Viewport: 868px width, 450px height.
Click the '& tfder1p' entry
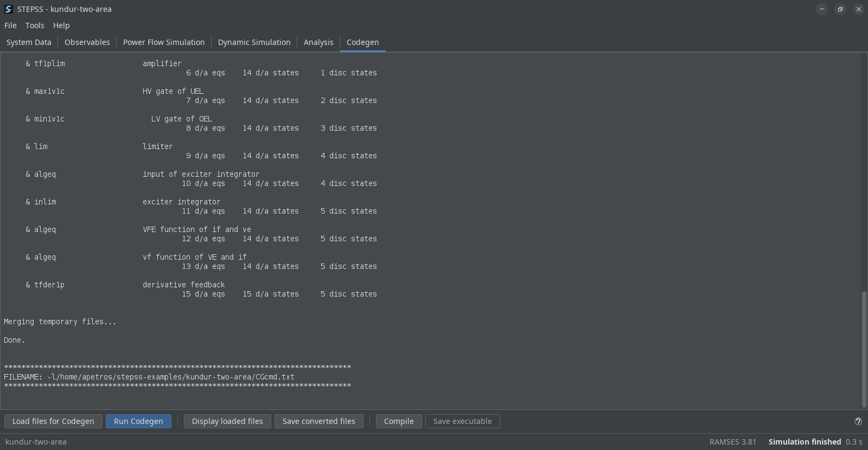coord(45,285)
